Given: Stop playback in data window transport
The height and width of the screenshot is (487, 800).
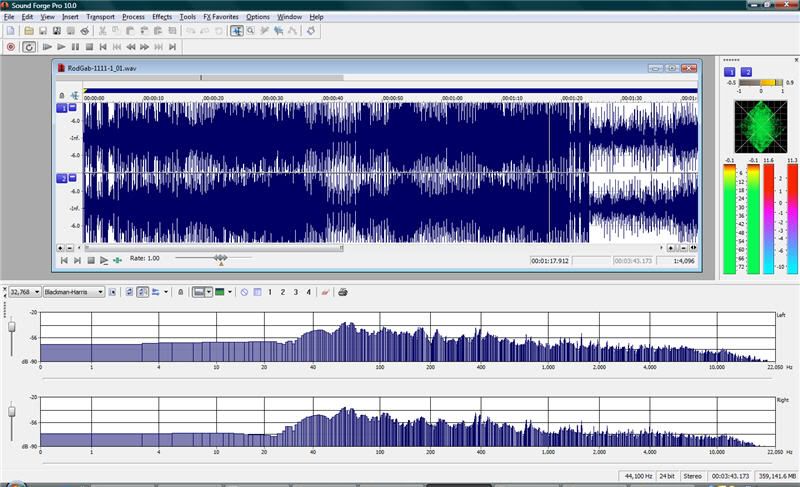Looking at the screenshot, I should click(91, 260).
